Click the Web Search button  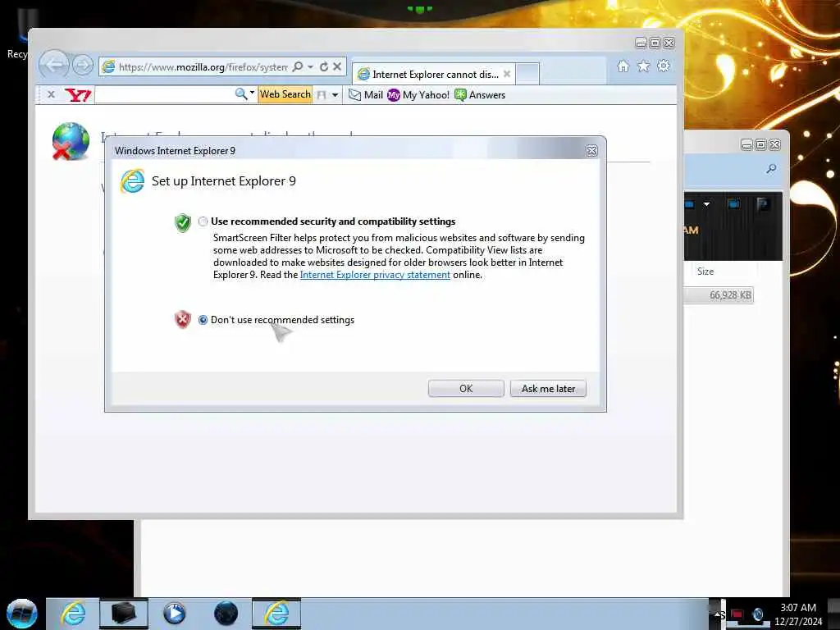click(285, 94)
